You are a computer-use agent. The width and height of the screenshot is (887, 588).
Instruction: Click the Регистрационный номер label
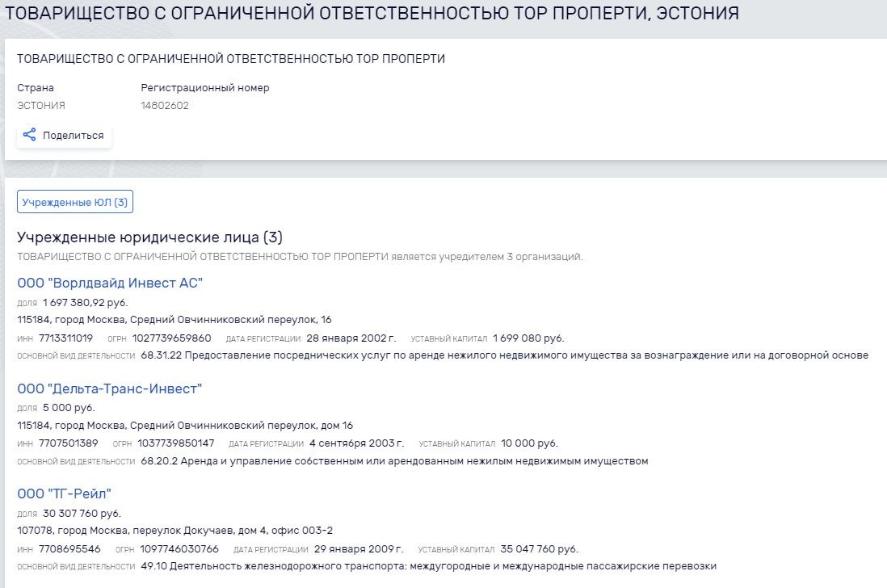pyautogui.click(x=204, y=87)
